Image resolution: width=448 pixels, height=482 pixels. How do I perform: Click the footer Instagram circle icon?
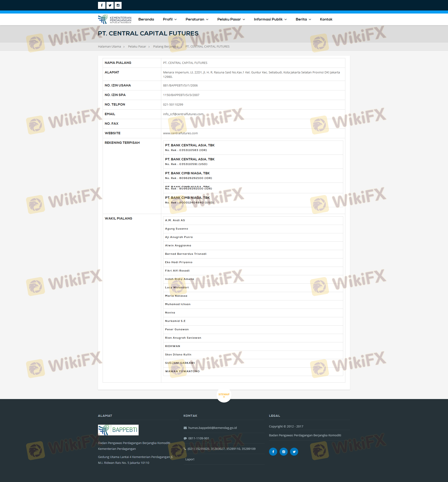[x=283, y=451]
